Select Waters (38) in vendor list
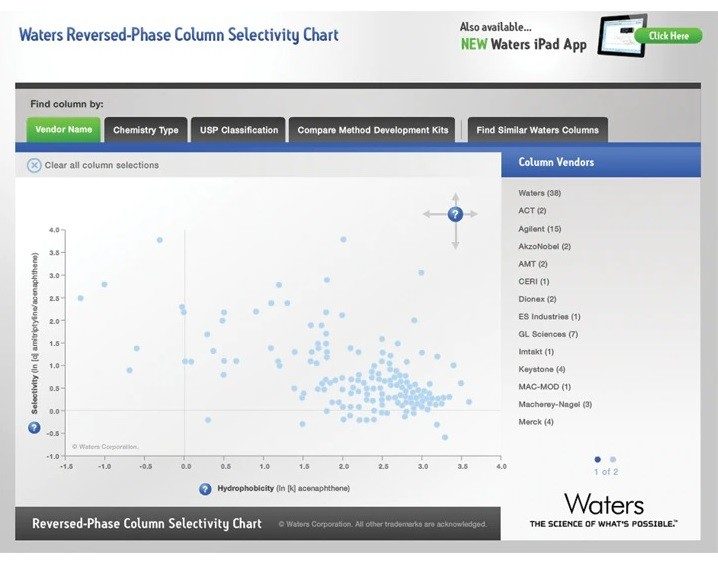This screenshot has width=718, height=561. click(540, 192)
